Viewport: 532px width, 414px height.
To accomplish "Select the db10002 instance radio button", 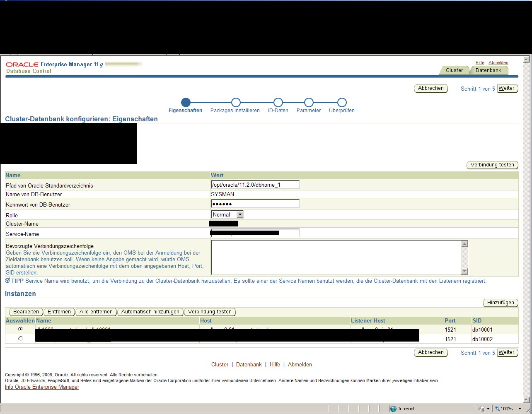I will click(21, 339).
